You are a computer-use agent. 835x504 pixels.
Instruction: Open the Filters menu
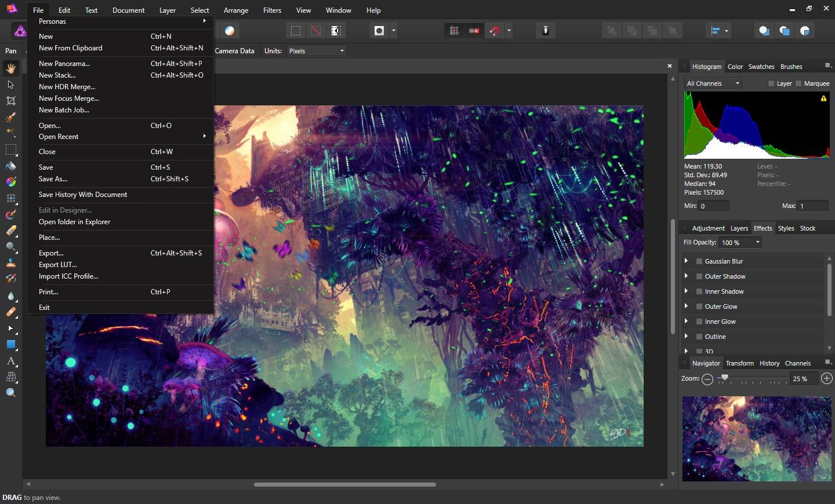(x=272, y=10)
